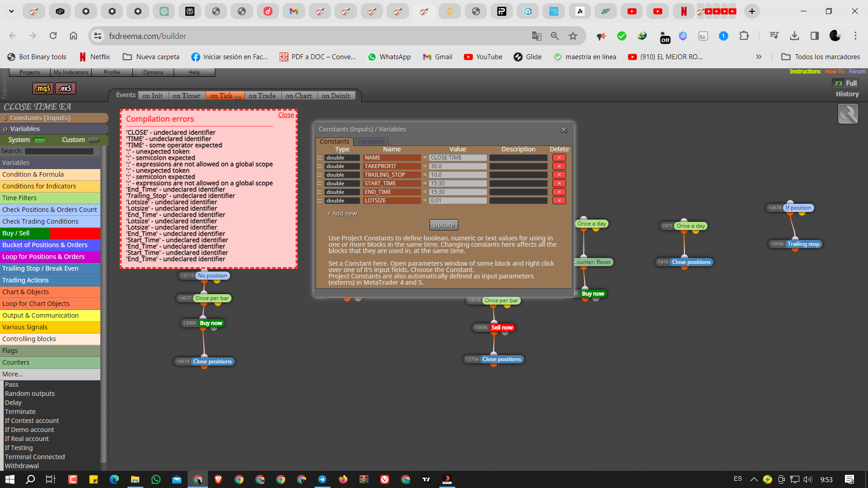868x488 pixels.
Task: Switch to the Variables tab in dialog
Action: pyautogui.click(x=371, y=141)
